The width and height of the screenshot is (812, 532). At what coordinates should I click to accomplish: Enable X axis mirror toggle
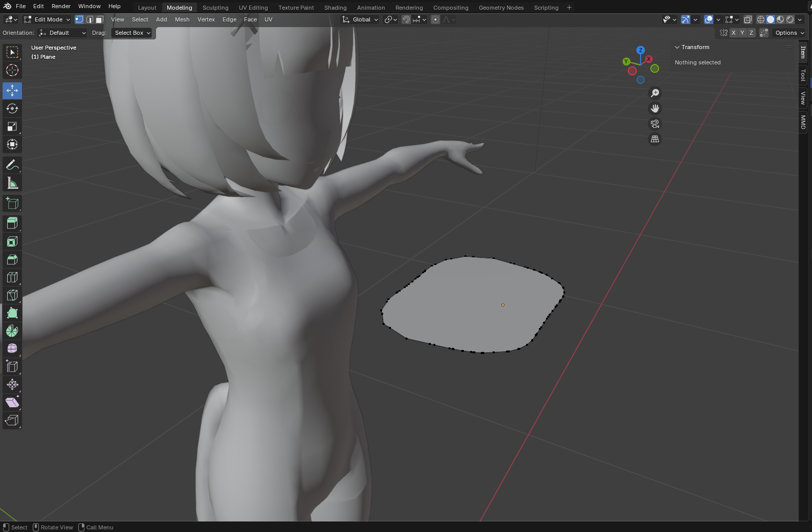click(x=733, y=33)
